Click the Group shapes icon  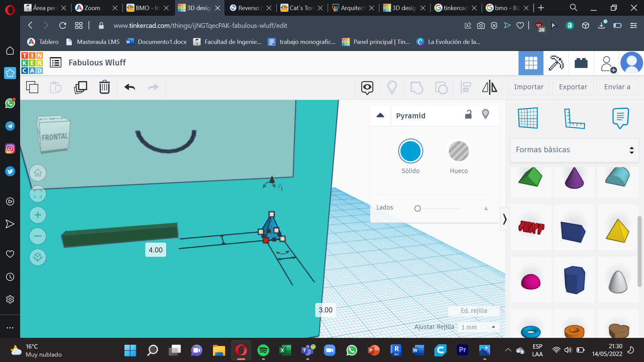[x=417, y=87]
